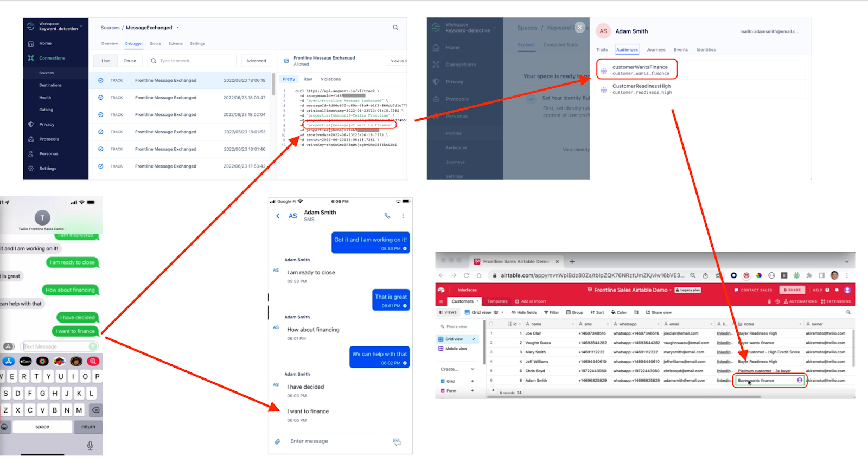Switch debugger to Pause mode
This screenshot has height=463, width=868.
[x=130, y=61]
